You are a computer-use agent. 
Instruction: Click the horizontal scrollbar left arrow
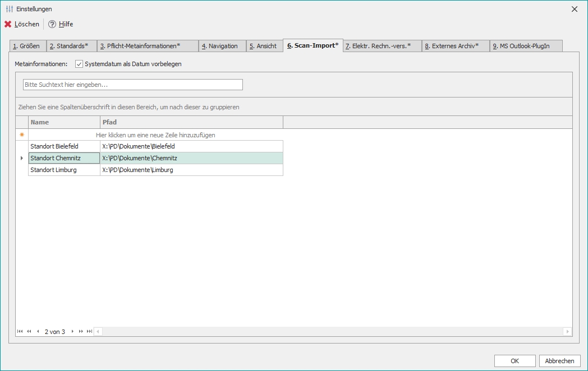(x=97, y=331)
